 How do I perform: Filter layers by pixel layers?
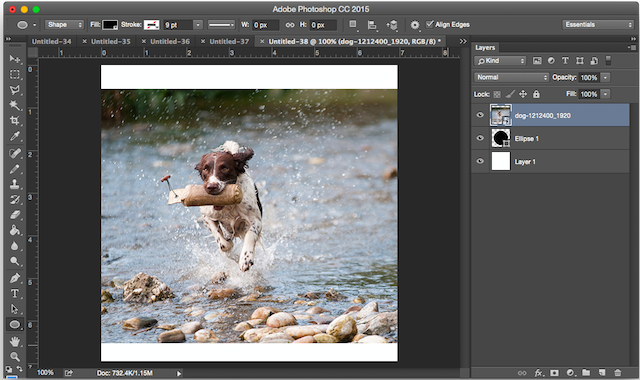pyautogui.click(x=537, y=61)
